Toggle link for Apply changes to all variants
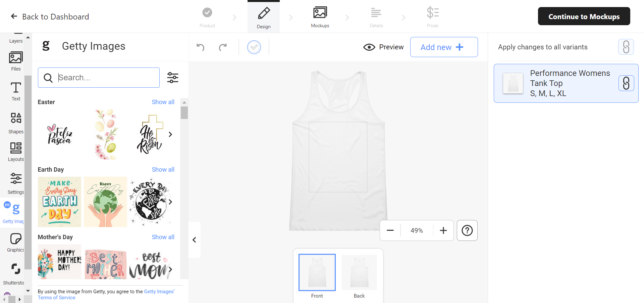Image resolution: width=644 pixels, height=303 pixels. click(x=626, y=47)
